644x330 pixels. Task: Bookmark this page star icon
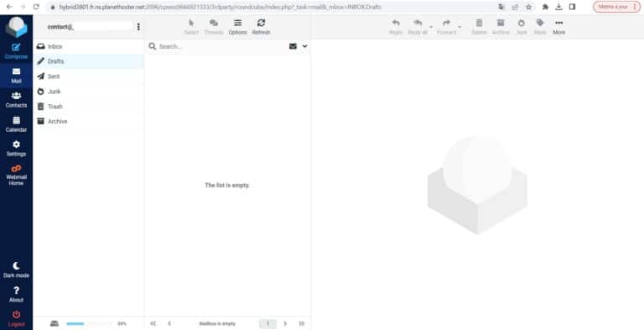coord(528,7)
